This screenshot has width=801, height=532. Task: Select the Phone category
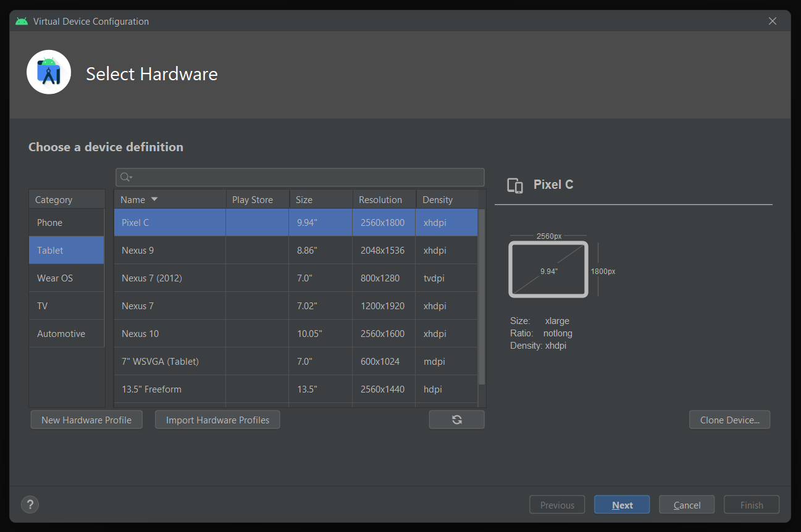67,223
